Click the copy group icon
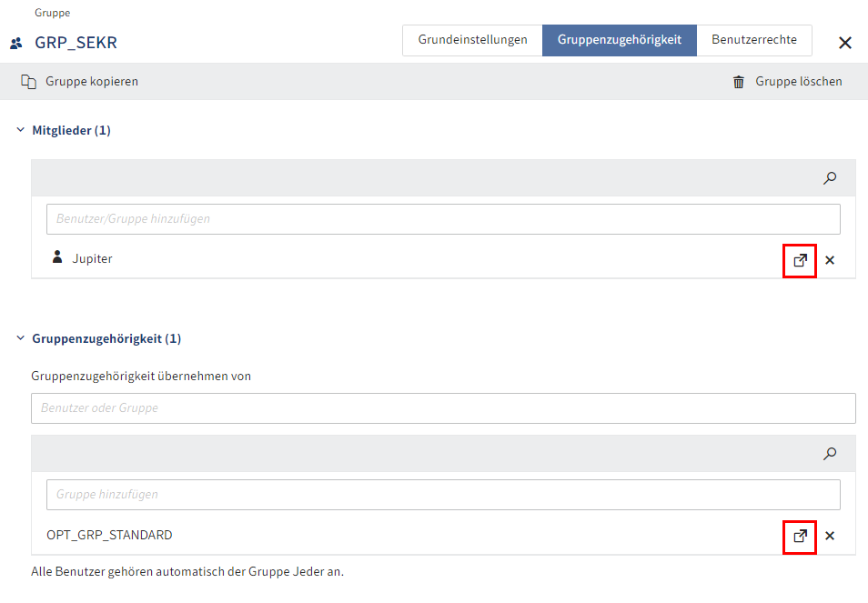 pos(29,82)
